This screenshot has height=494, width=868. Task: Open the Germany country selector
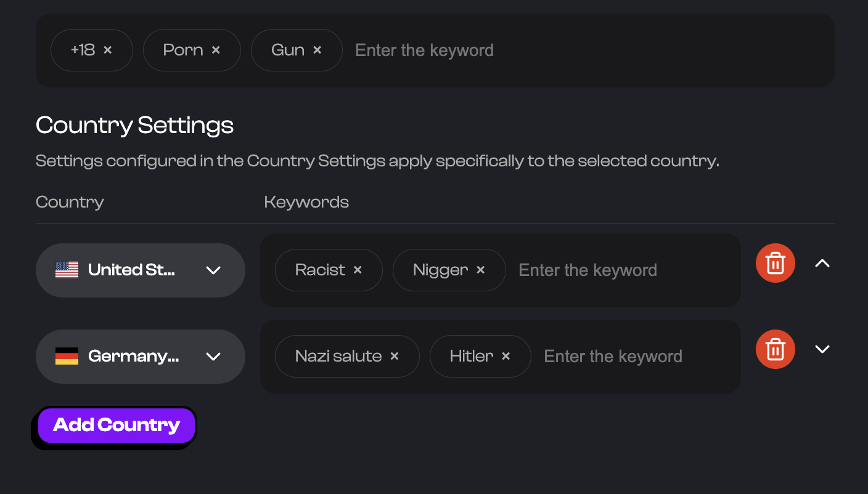click(213, 356)
